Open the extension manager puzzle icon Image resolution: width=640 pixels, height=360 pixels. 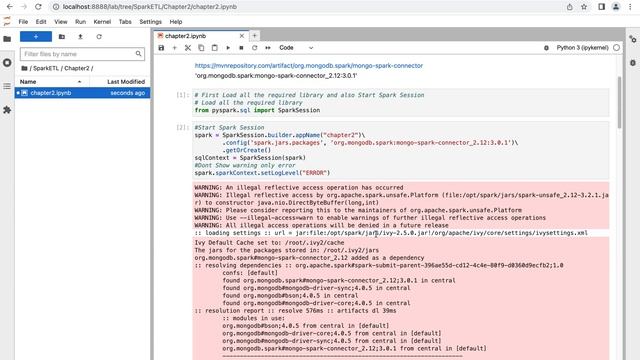tap(7, 110)
